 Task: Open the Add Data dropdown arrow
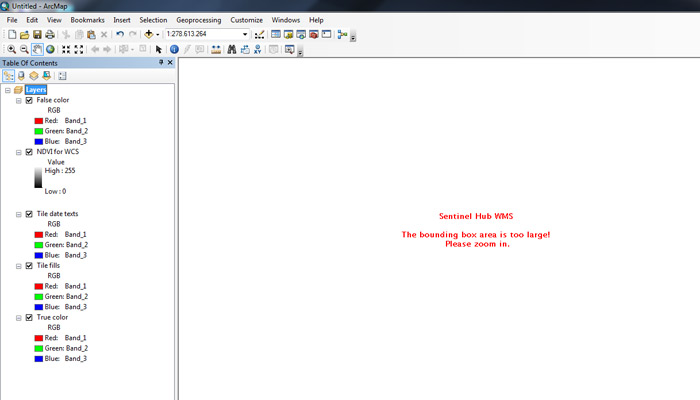tap(158, 35)
